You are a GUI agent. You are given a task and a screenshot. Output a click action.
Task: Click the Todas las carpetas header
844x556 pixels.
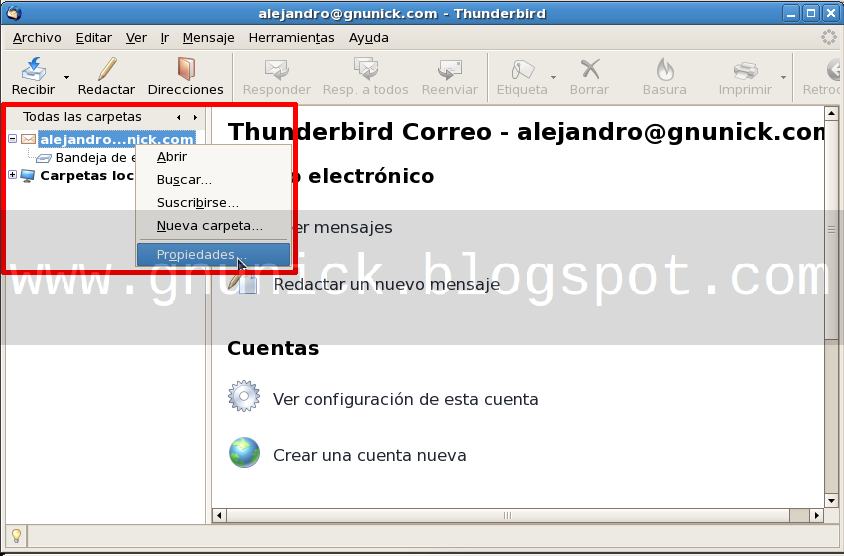point(82,117)
